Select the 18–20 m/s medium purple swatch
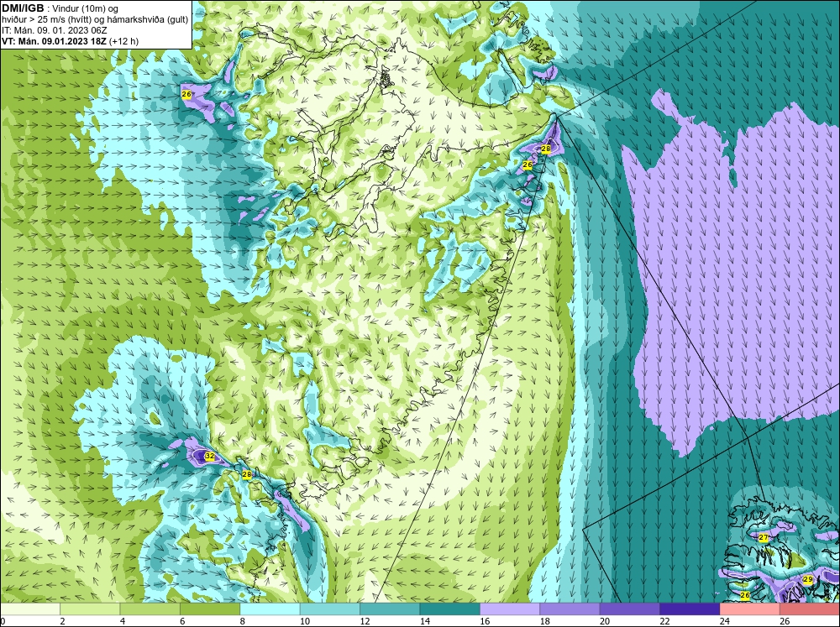 coord(570,609)
